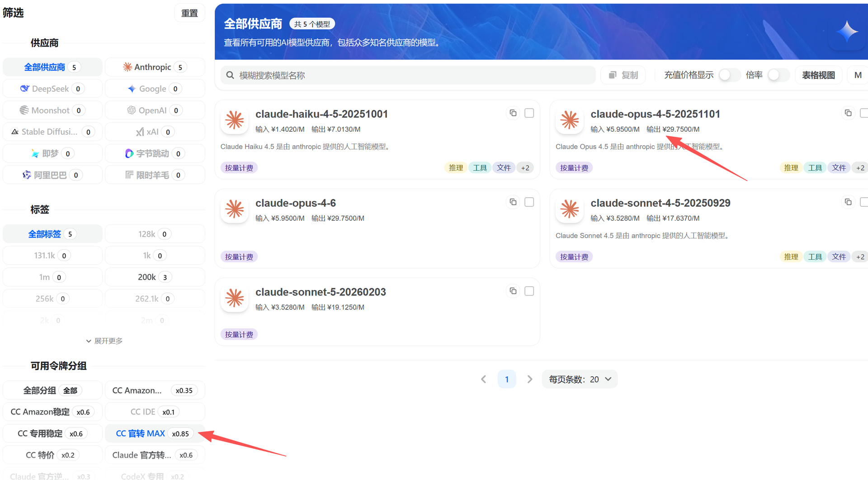Click the model name search field

(407, 75)
